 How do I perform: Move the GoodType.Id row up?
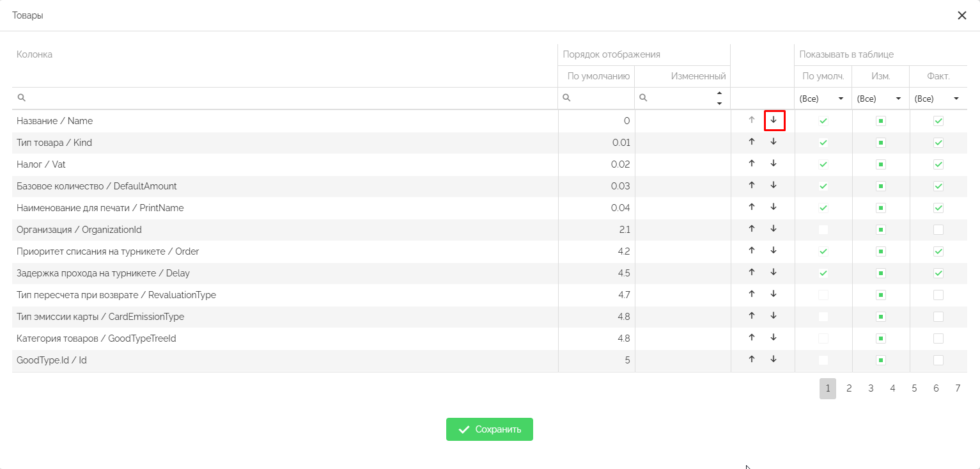click(752, 360)
